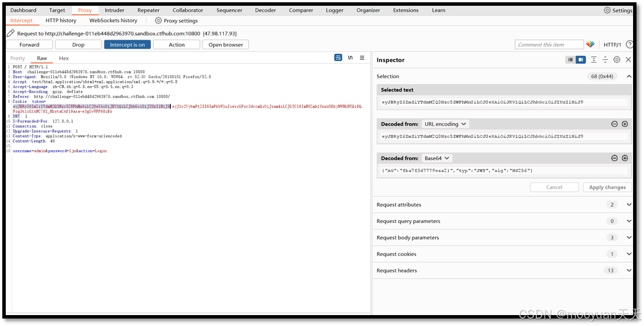Click the 68 (0x44) selection length badge
The height and width of the screenshot is (326, 644).
click(602, 76)
